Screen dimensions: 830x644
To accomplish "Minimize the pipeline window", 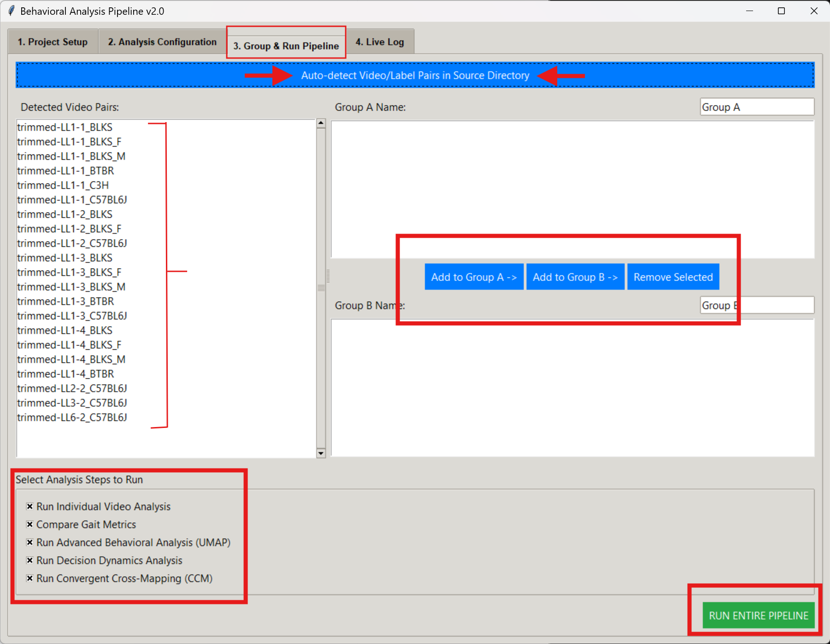I will pyautogui.click(x=749, y=11).
